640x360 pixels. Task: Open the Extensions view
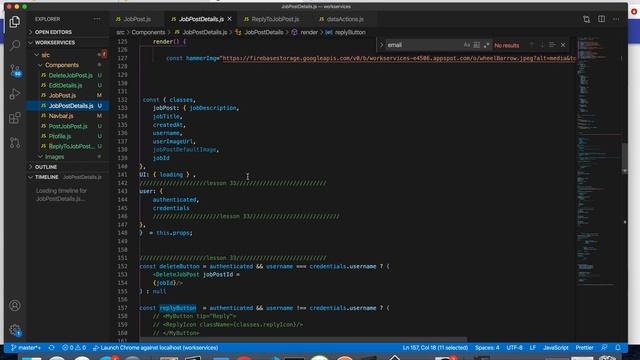pos(15,118)
